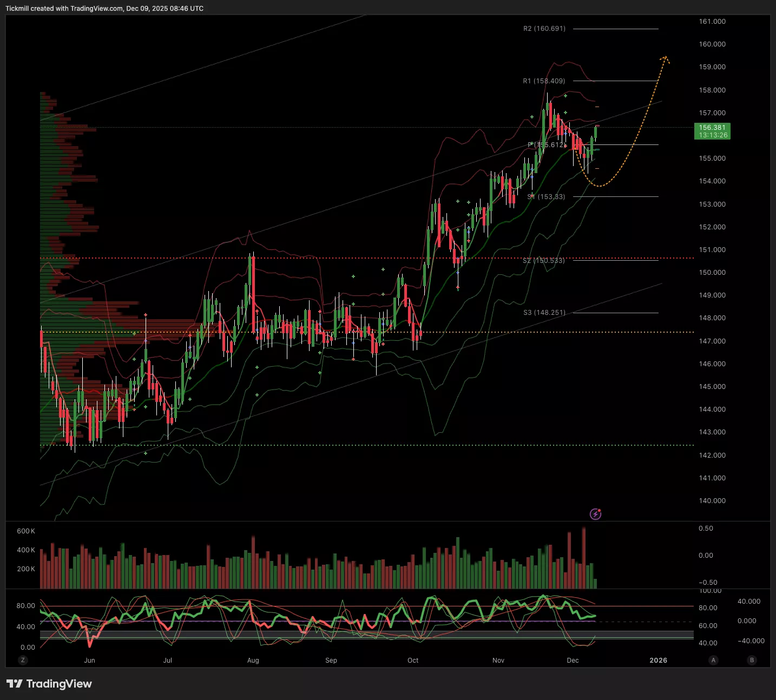Select the R1 (158.409) pivot label

[544, 81]
